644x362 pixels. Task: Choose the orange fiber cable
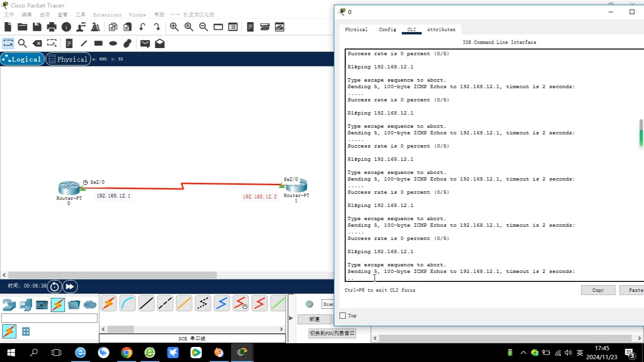184,303
